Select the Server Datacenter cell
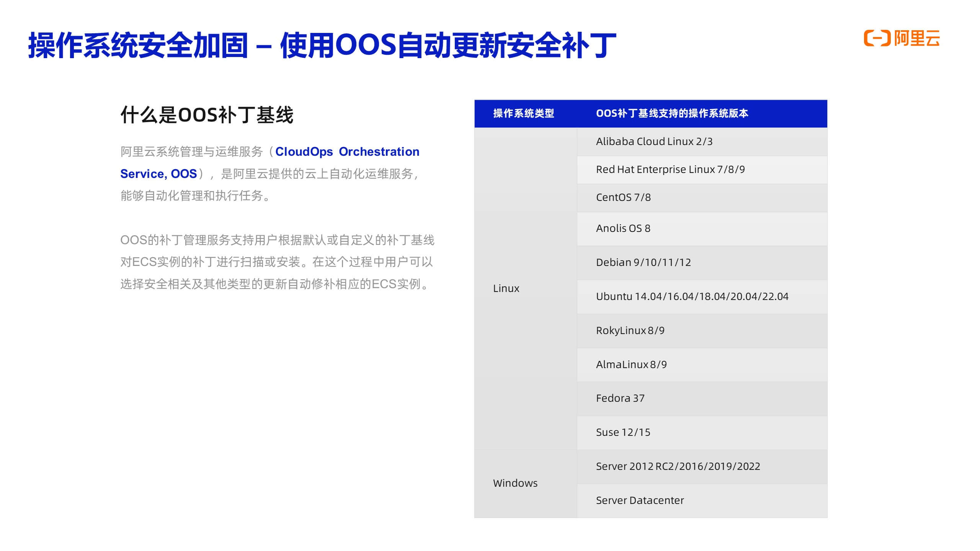Viewport: 980px width, 551px height. pyautogui.click(x=702, y=501)
